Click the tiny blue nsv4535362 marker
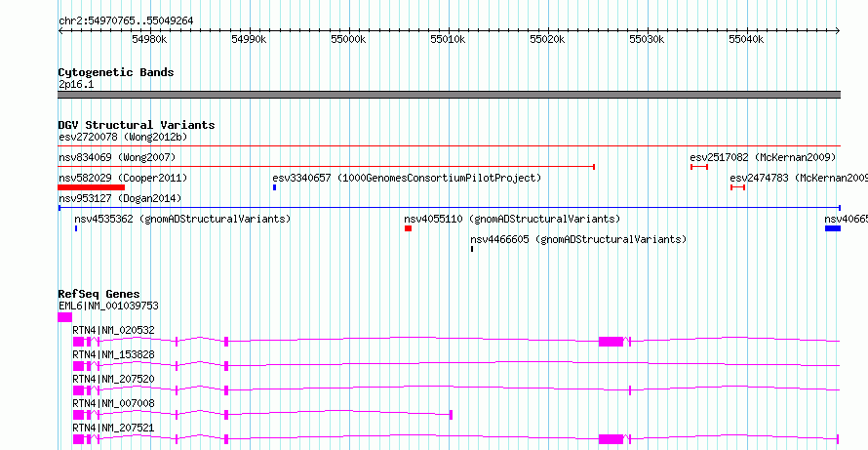This screenshot has height=450, width=868. (76, 228)
